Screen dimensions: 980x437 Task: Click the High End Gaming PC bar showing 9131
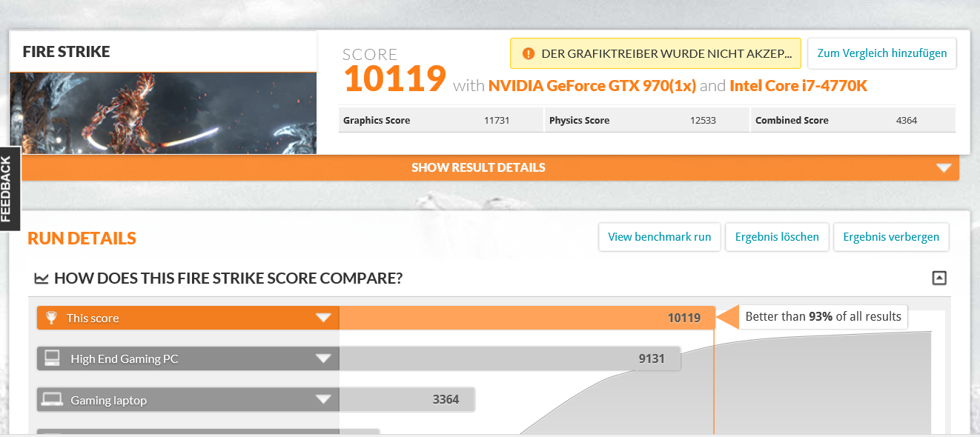(510, 359)
